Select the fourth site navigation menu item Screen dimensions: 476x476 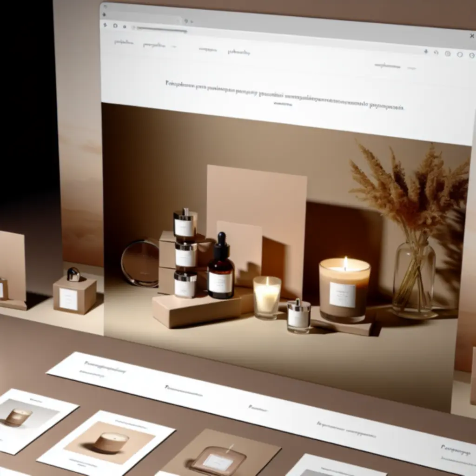pos(239,52)
